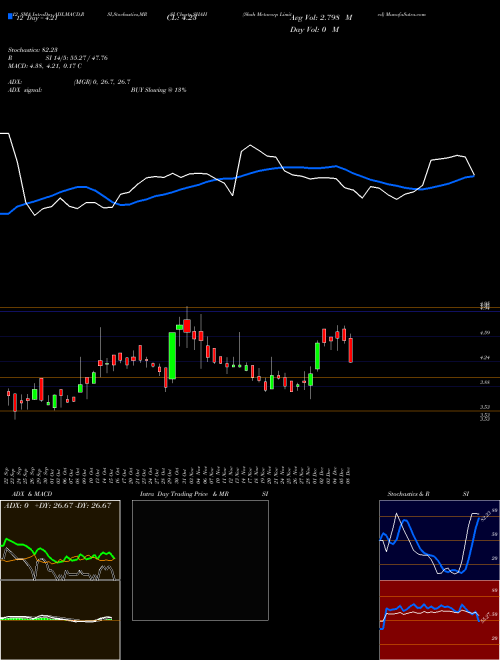Image resolution: width=500 pixels, height=660 pixels.
Task: Click the 3.52 price axis label
Action: pos(485,407)
